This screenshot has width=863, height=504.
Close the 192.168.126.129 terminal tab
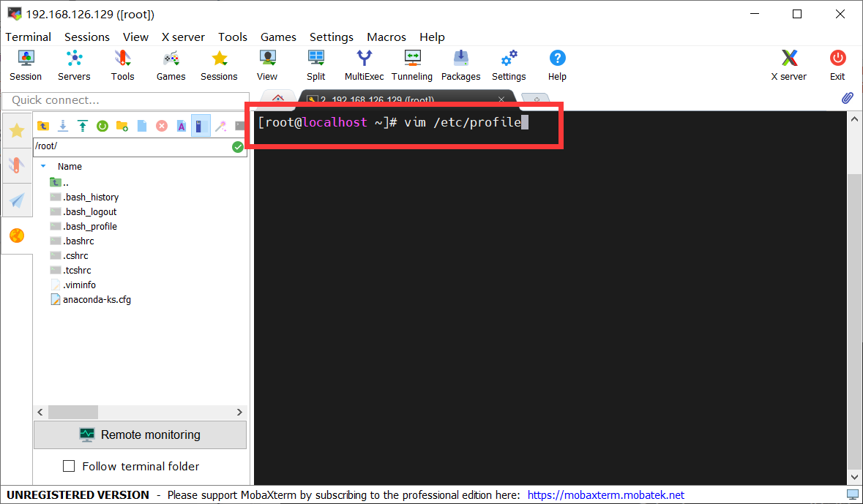pyautogui.click(x=501, y=99)
